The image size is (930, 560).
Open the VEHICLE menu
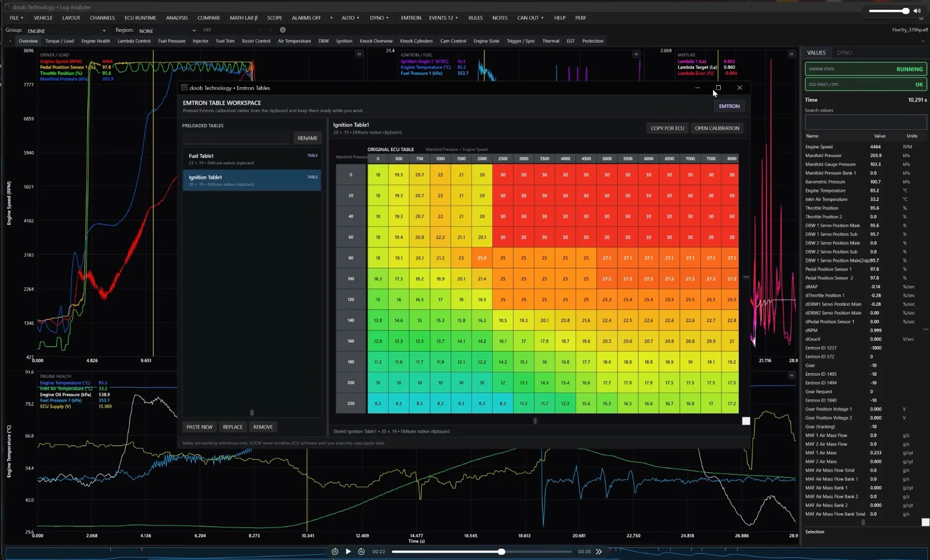point(43,18)
